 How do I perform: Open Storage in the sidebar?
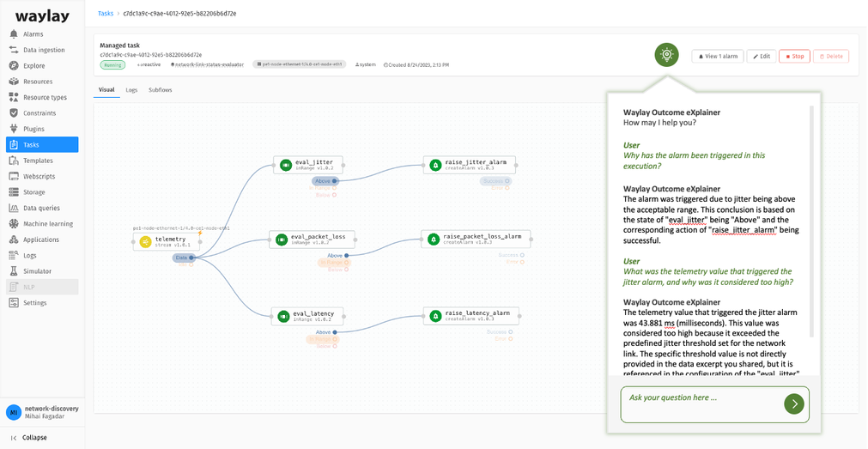[42, 192]
